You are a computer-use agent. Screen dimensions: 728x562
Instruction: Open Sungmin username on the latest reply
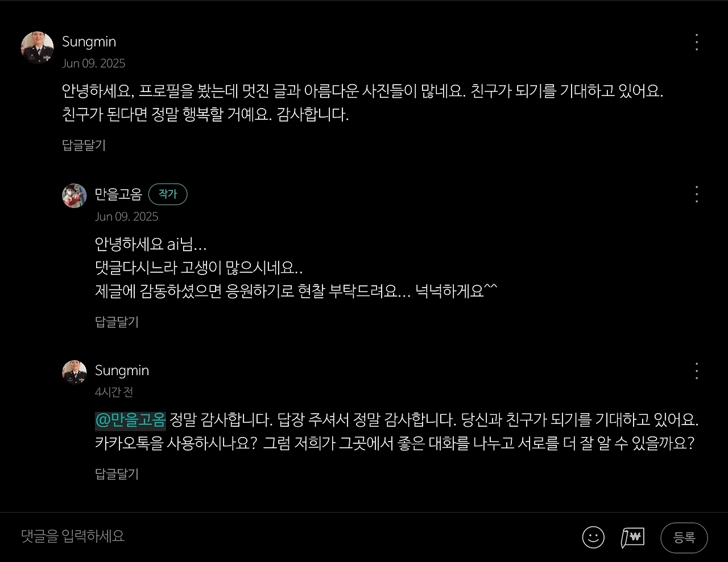pos(122,370)
